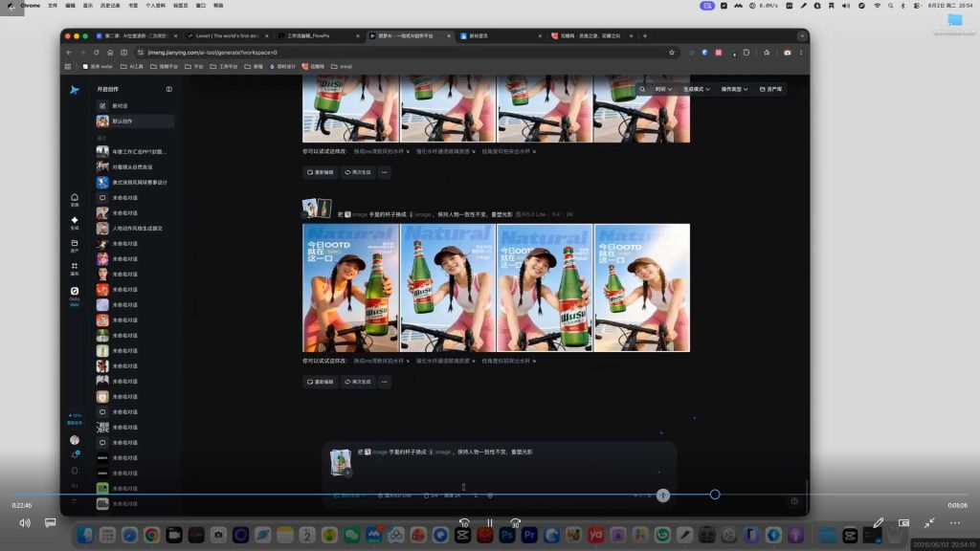Expand the operation type filter dropdown
The image size is (980, 551).
pos(734,89)
